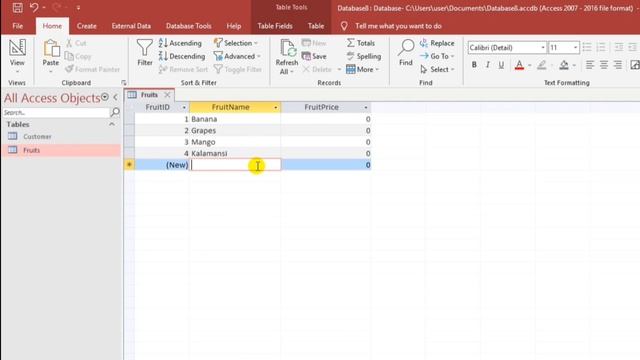640x360 pixels.
Task: Switch to the External Data tab
Action: 131,26
